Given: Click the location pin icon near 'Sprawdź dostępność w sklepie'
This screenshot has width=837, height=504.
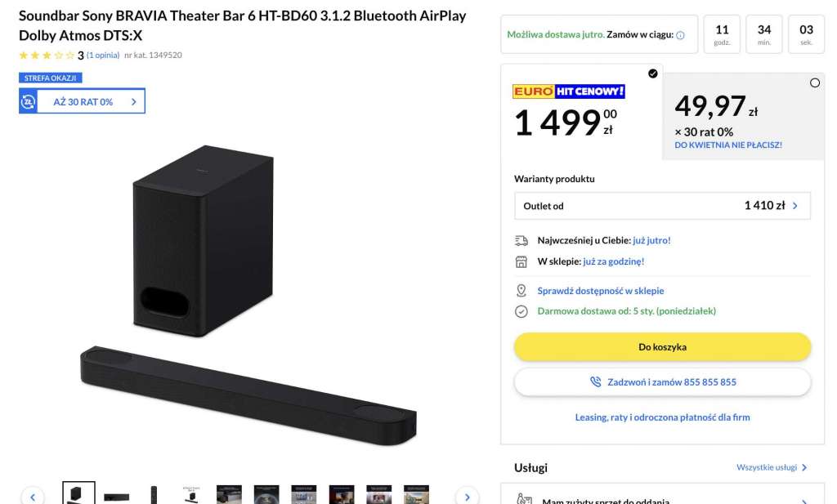Looking at the screenshot, I should (x=519, y=290).
